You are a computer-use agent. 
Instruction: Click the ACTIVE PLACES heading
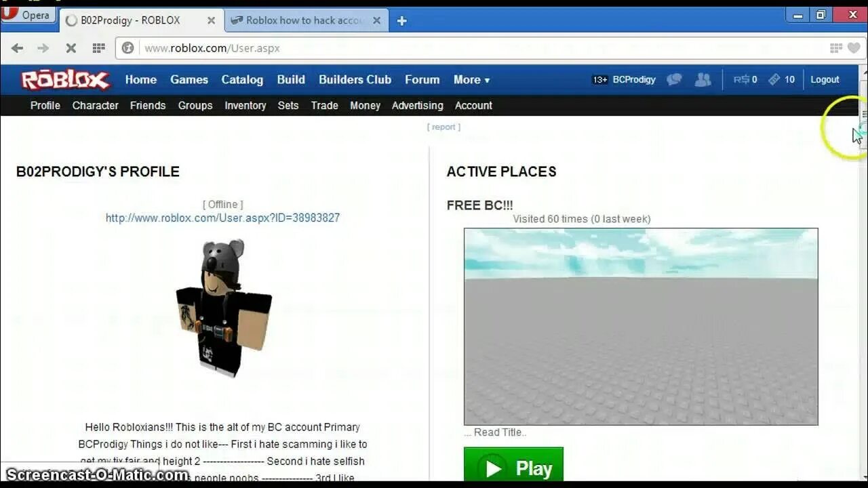click(501, 171)
